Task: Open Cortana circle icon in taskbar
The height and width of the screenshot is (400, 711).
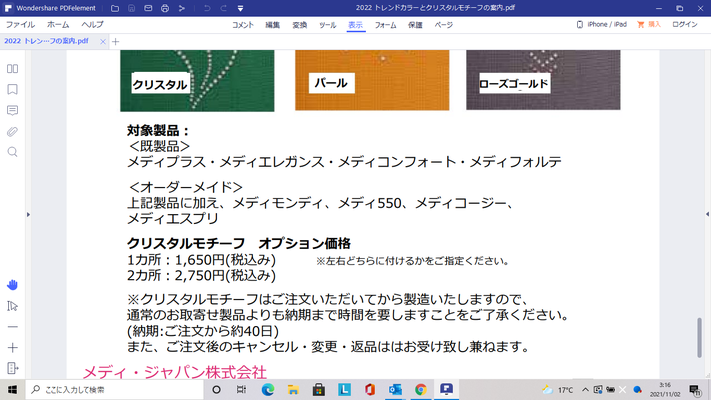Action: click(216, 390)
